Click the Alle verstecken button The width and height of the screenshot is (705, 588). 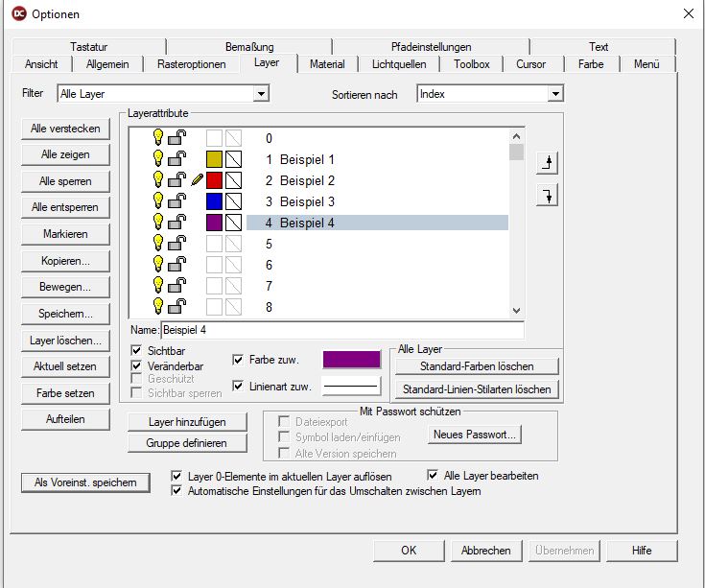[65, 129]
